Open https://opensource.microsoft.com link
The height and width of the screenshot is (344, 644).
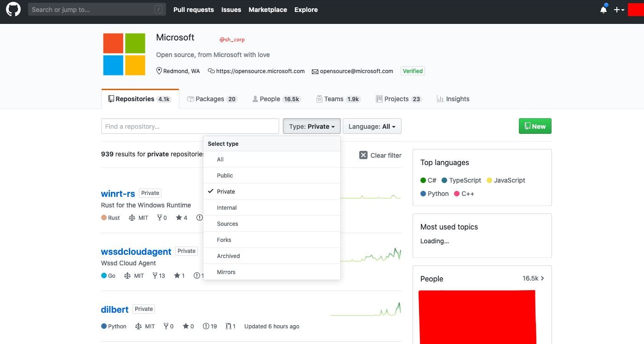[x=260, y=71]
